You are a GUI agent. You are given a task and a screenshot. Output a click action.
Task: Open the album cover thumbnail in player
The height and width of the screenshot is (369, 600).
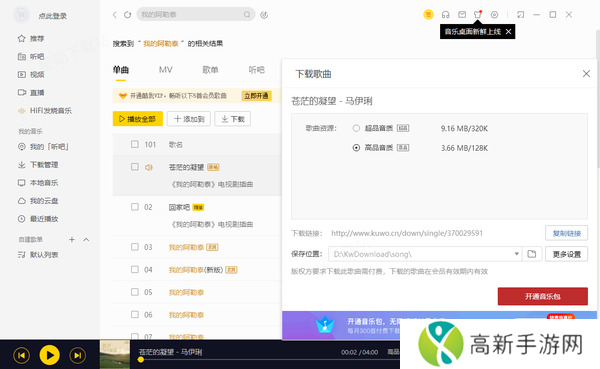point(115,354)
